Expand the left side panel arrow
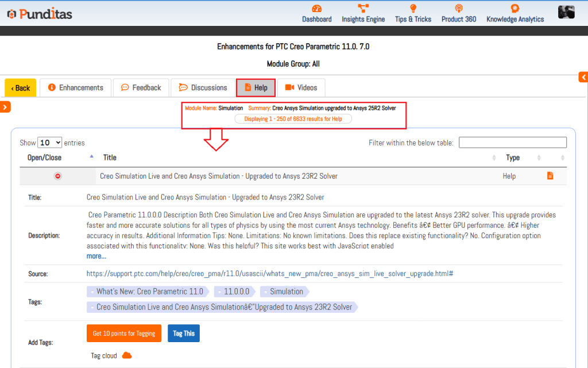Image resolution: width=588 pixels, height=368 pixels. (x=5, y=106)
